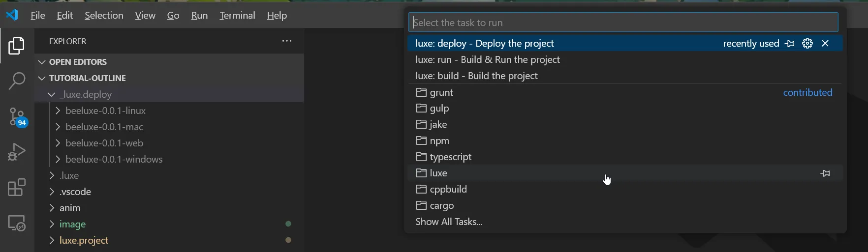Viewport: 868px width, 252px height.
Task: Configure the luxe: deploy task gear
Action: pyautogui.click(x=807, y=43)
